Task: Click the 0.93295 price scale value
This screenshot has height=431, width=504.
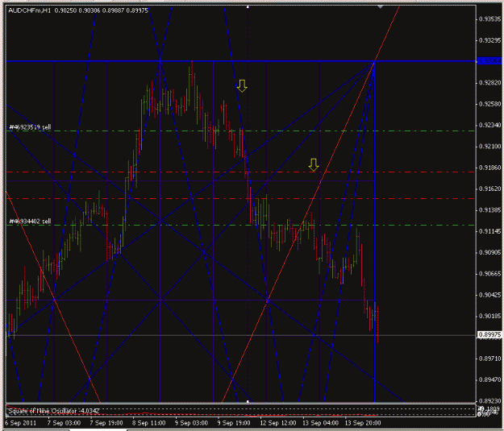Action: 489,40
